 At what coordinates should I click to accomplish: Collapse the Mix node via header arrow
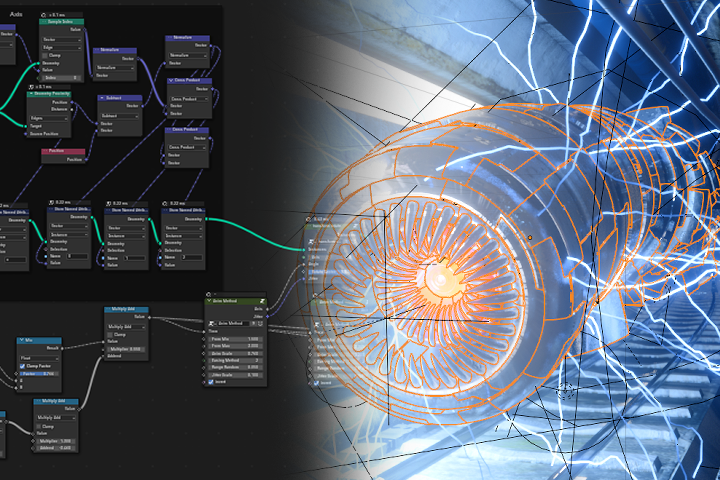[22, 340]
